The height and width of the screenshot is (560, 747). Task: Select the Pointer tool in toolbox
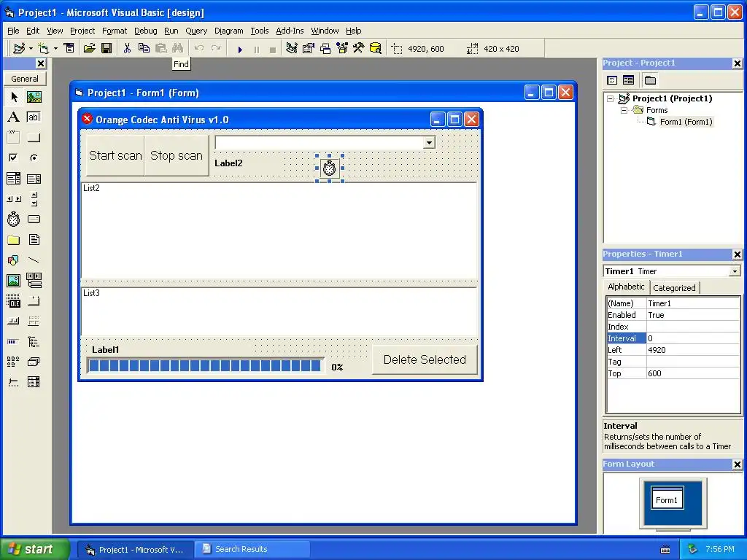tap(14, 97)
